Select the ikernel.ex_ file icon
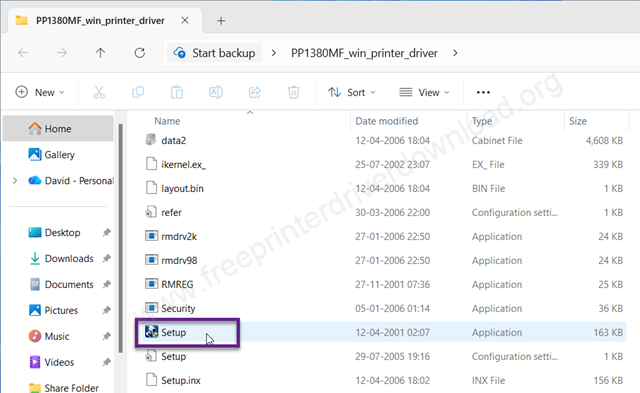This screenshot has width=640, height=393. [151, 164]
